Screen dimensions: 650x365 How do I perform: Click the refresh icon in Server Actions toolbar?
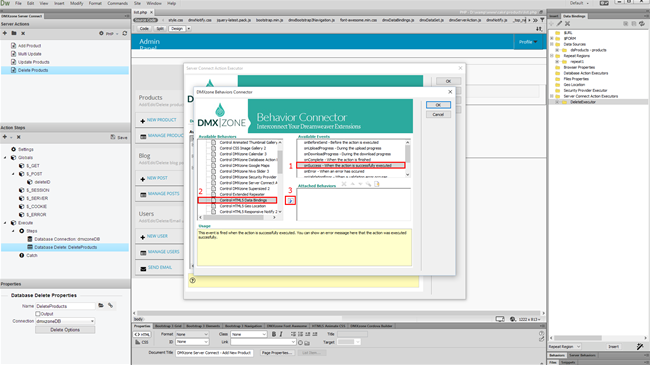click(125, 33)
